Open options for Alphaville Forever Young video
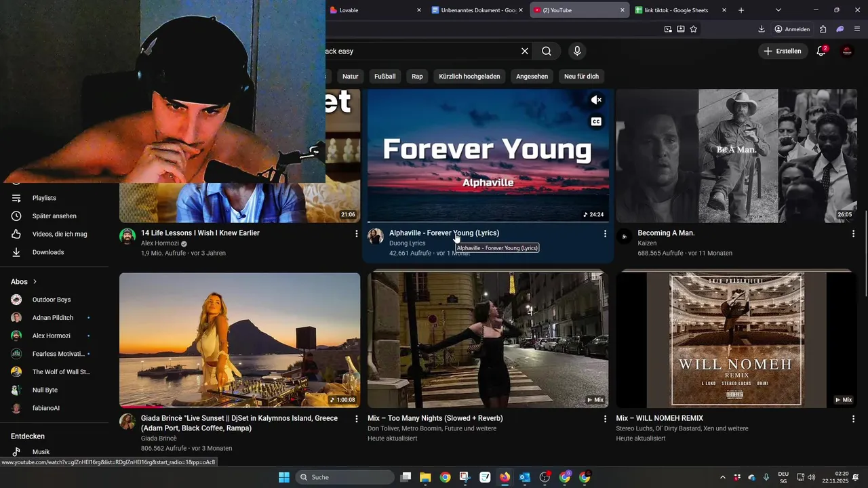The height and width of the screenshot is (488, 868). pos(605,233)
